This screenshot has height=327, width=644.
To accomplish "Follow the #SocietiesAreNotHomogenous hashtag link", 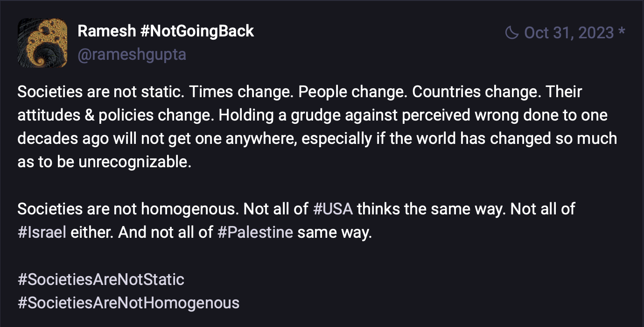I will coord(128,303).
